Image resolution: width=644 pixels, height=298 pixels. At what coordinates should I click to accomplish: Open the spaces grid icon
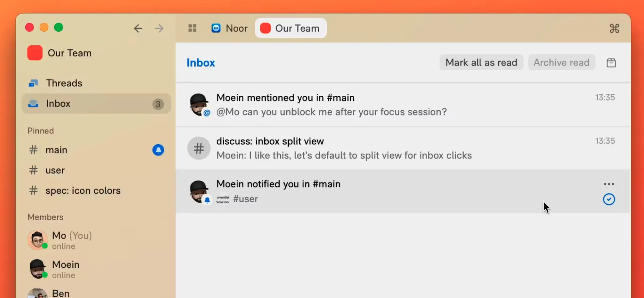[192, 28]
